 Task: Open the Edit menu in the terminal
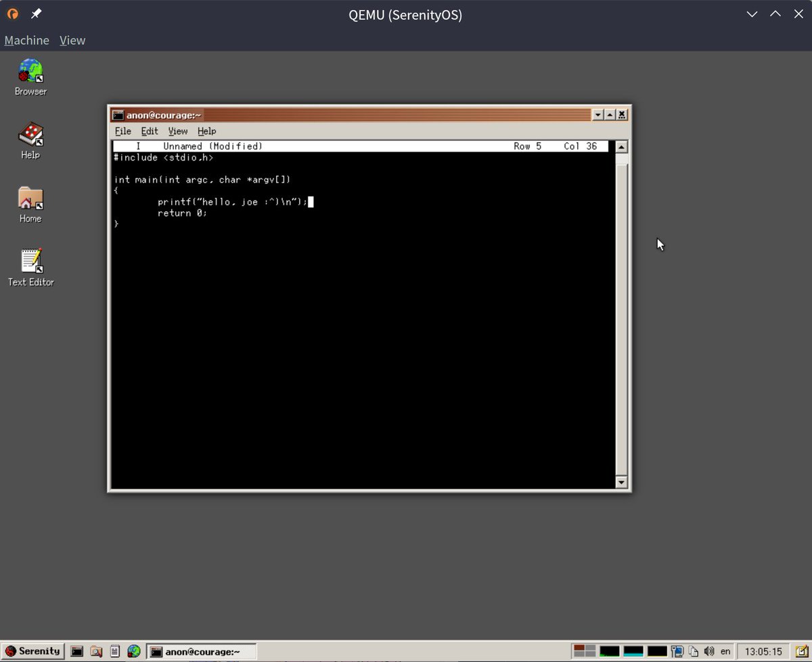pyautogui.click(x=150, y=131)
